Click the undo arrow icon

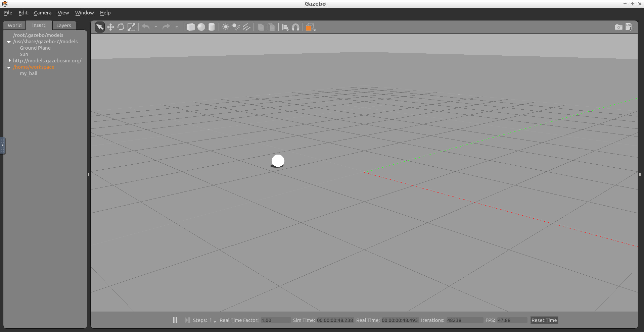pos(146,27)
